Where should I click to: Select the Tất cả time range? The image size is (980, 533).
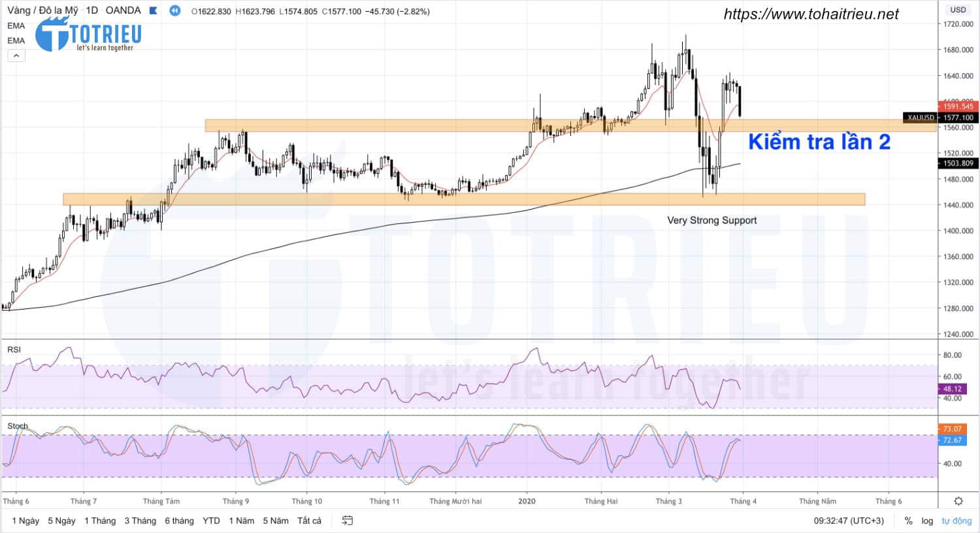310,521
